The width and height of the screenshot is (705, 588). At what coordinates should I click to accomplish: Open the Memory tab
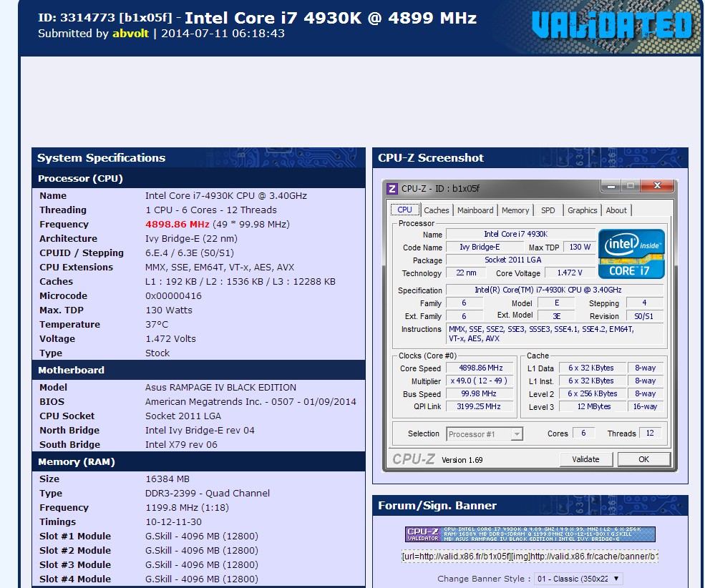point(515,210)
